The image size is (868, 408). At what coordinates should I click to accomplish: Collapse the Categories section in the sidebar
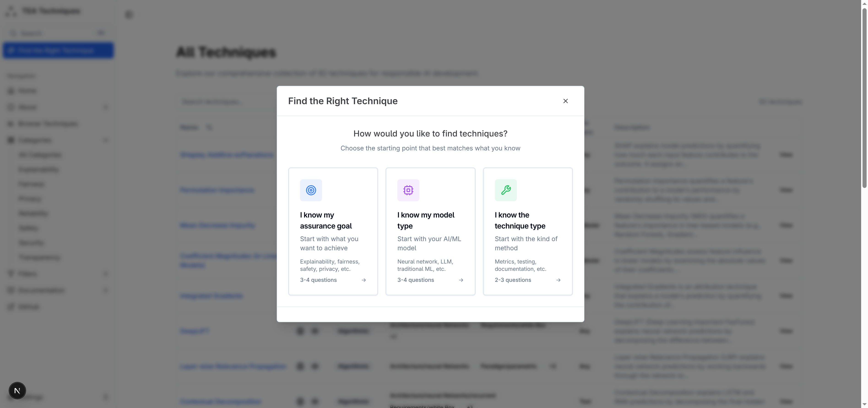[x=106, y=140]
